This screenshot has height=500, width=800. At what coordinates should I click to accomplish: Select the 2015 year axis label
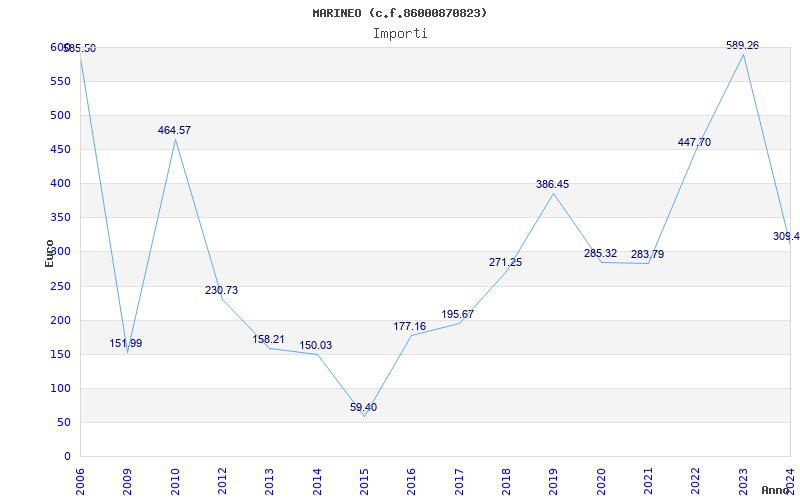pos(364,481)
